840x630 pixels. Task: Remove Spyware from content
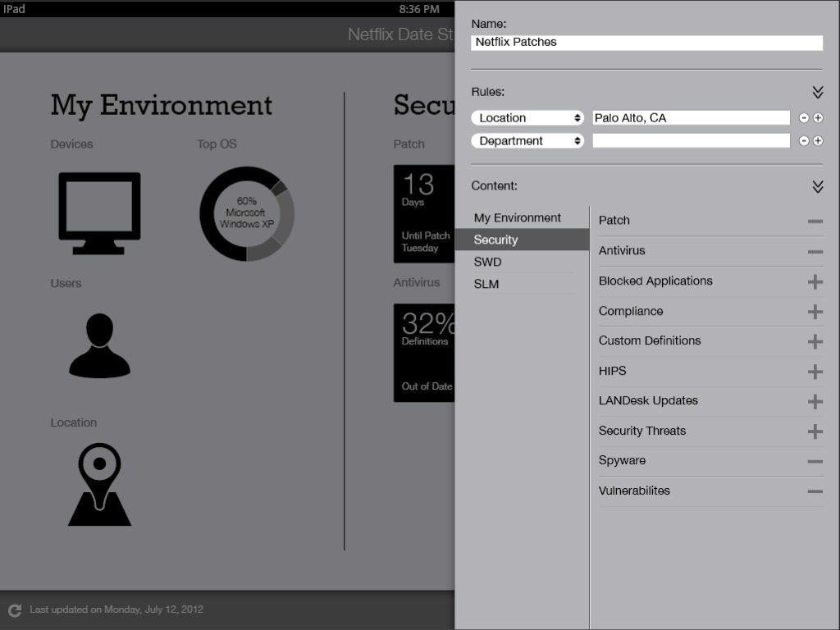coord(815,461)
